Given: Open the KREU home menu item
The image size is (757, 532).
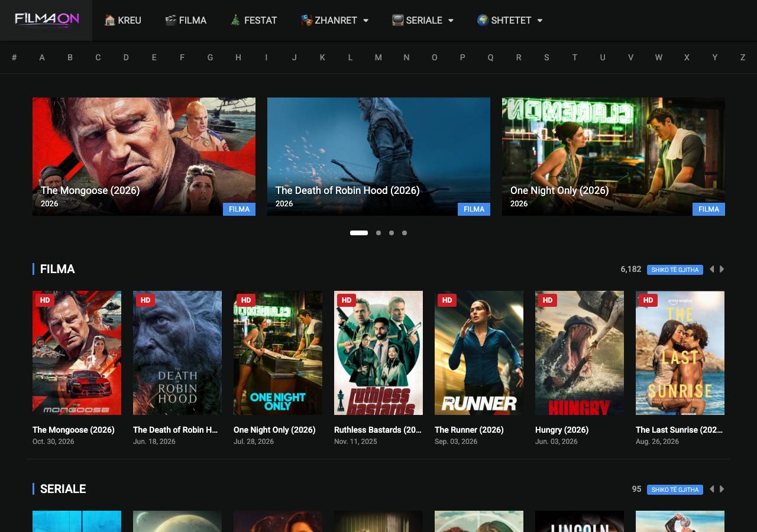Looking at the screenshot, I should pyautogui.click(x=122, y=20).
